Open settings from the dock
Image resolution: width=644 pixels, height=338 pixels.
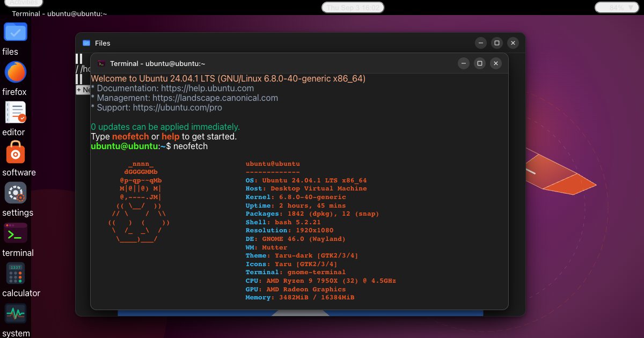point(16,193)
